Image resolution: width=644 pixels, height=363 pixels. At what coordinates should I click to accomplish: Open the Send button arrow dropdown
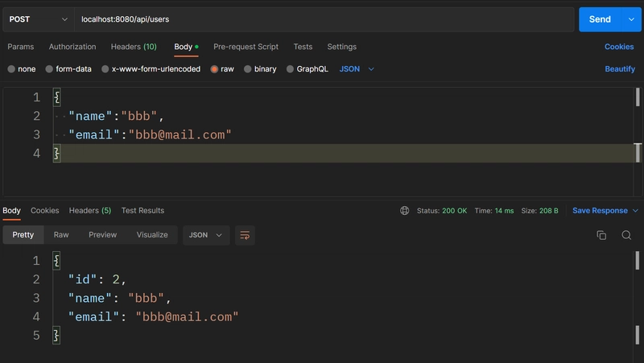[631, 19]
